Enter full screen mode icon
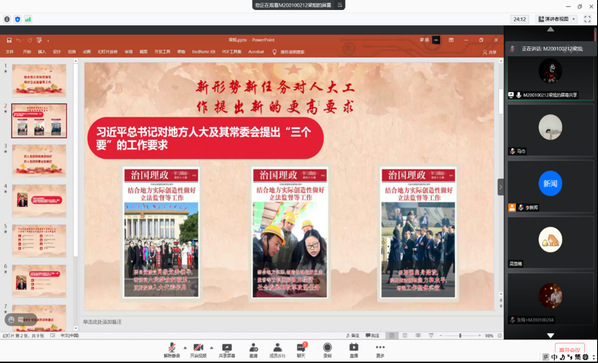The width and height of the screenshot is (598, 363). 587,19
